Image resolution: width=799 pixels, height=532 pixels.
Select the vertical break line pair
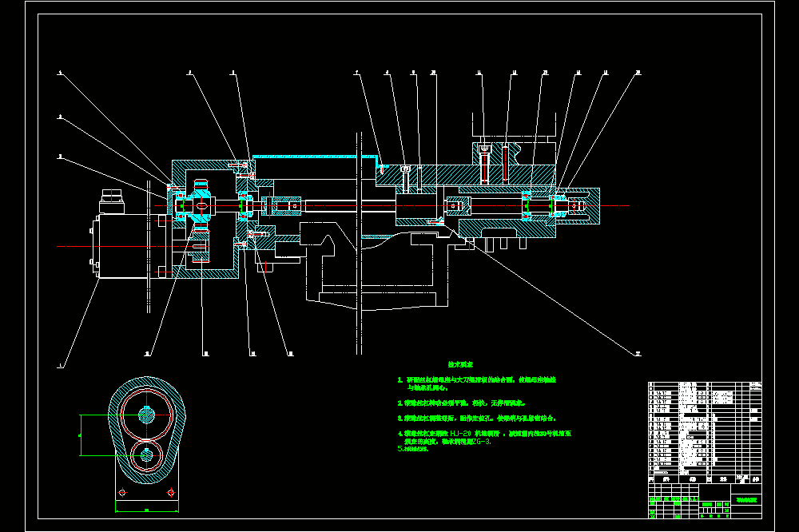pyautogui.click(x=359, y=243)
